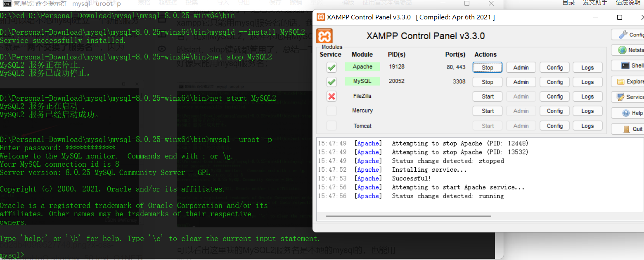Click the red X FileZilla service box
The image size is (644, 260).
click(331, 97)
